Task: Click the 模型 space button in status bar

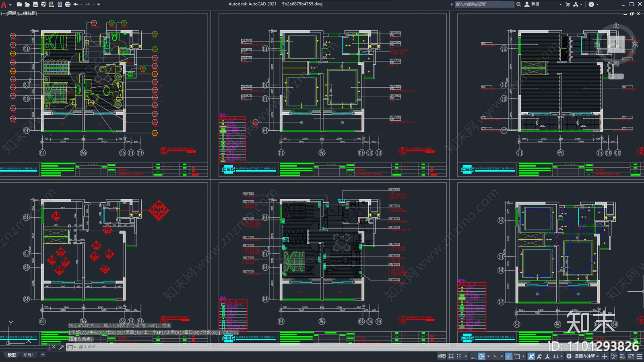Action: click(x=442, y=356)
